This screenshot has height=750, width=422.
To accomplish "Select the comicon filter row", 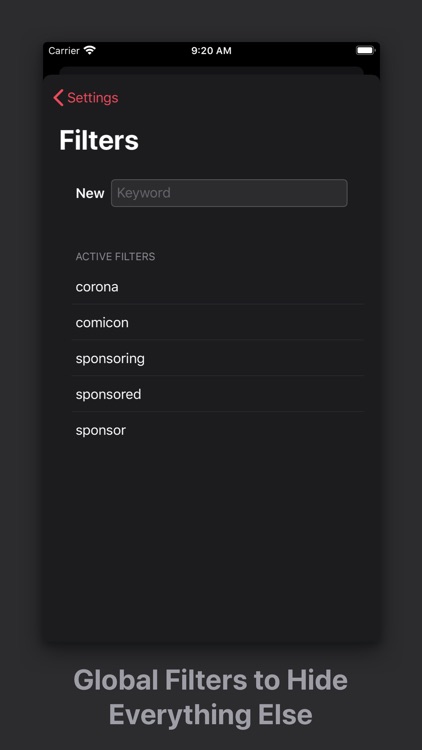I will pyautogui.click(x=218, y=322).
